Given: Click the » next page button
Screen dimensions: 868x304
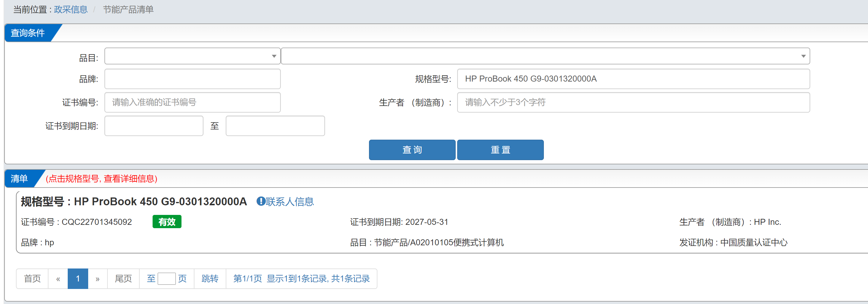Looking at the screenshot, I should tap(98, 279).
